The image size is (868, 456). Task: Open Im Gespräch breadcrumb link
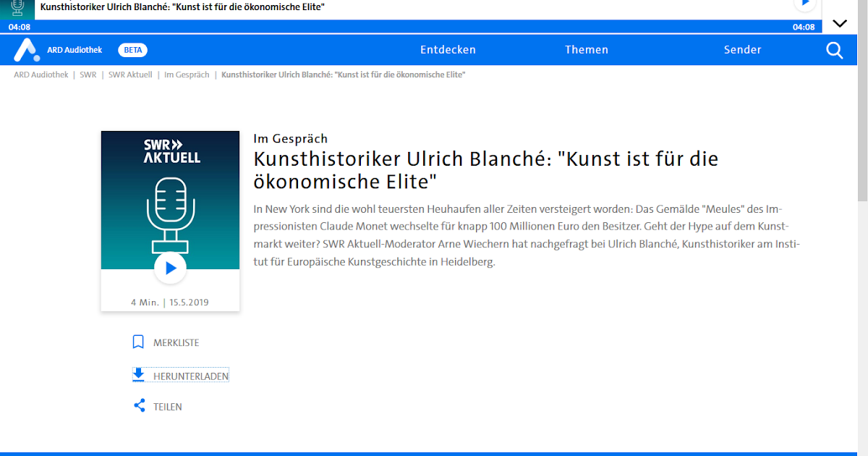click(187, 75)
